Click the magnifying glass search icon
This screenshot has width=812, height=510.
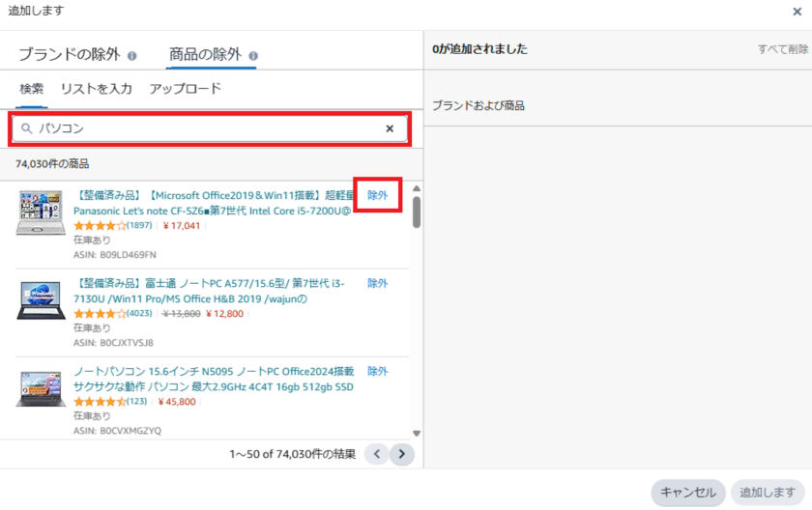[x=27, y=128]
